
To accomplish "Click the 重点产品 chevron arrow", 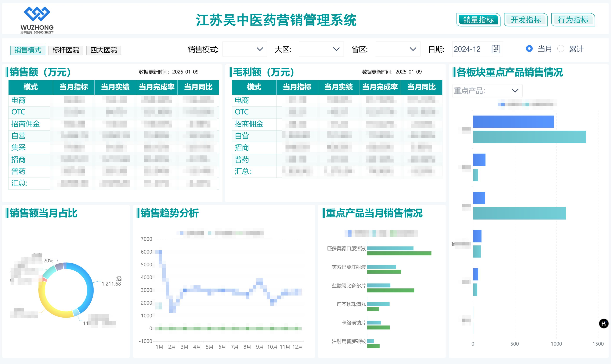I will 515,91.
